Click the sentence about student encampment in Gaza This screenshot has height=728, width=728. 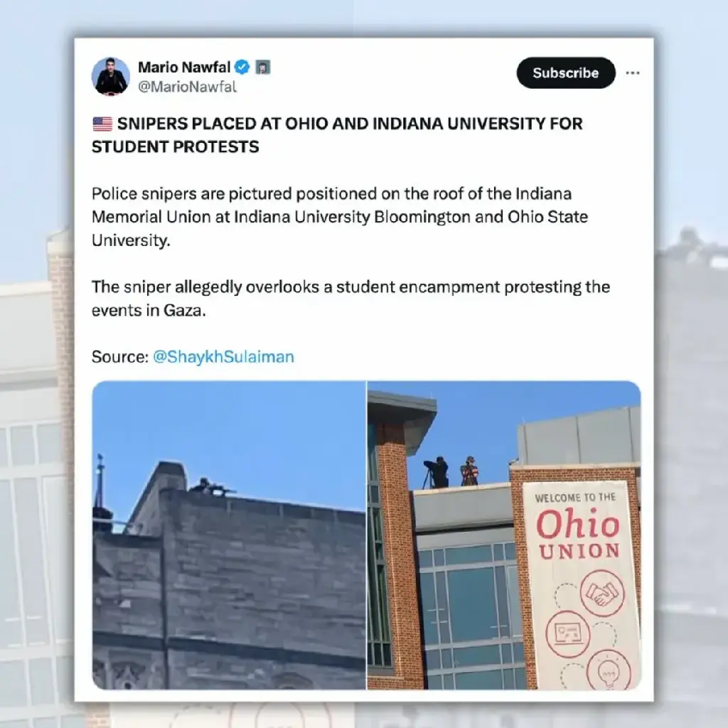pyautogui.click(x=350, y=299)
